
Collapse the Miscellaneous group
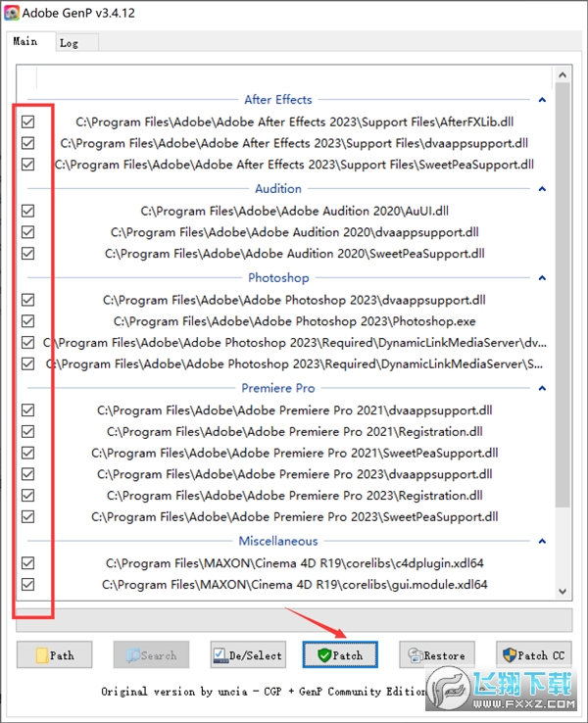[x=542, y=541]
